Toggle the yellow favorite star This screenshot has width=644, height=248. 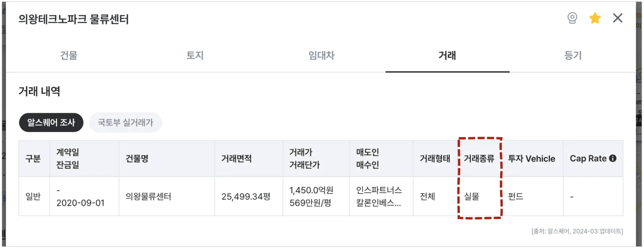click(x=595, y=18)
